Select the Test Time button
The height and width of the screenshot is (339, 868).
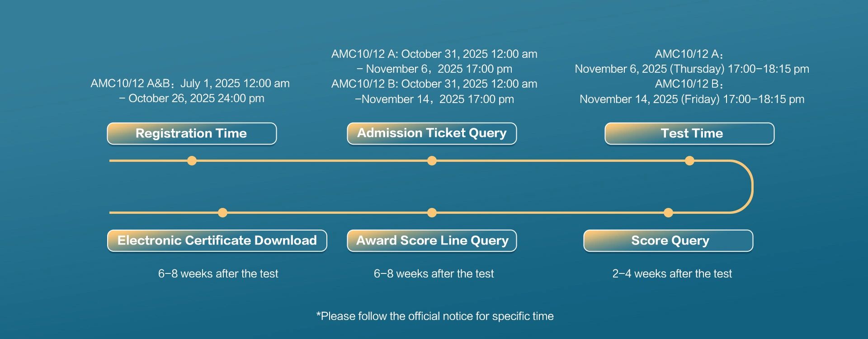point(689,134)
